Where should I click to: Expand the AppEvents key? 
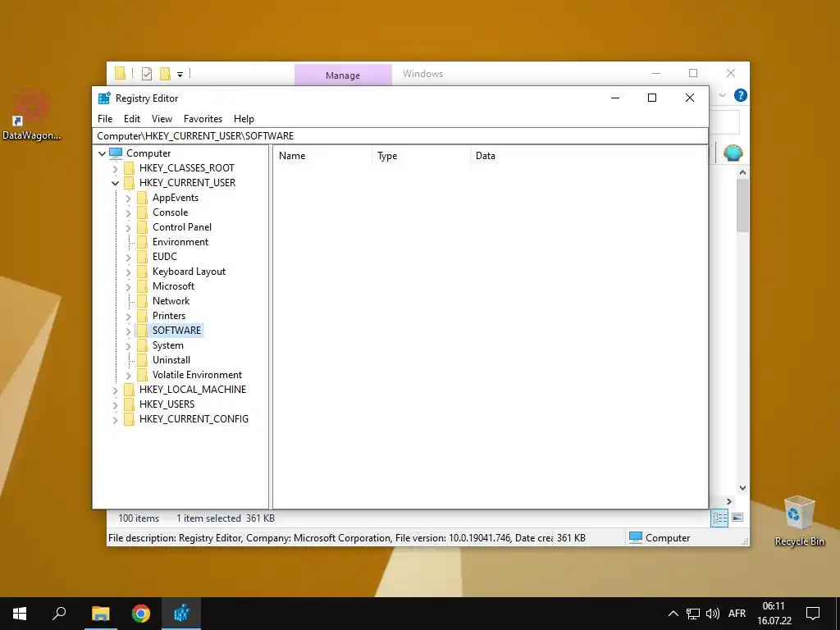(129, 199)
